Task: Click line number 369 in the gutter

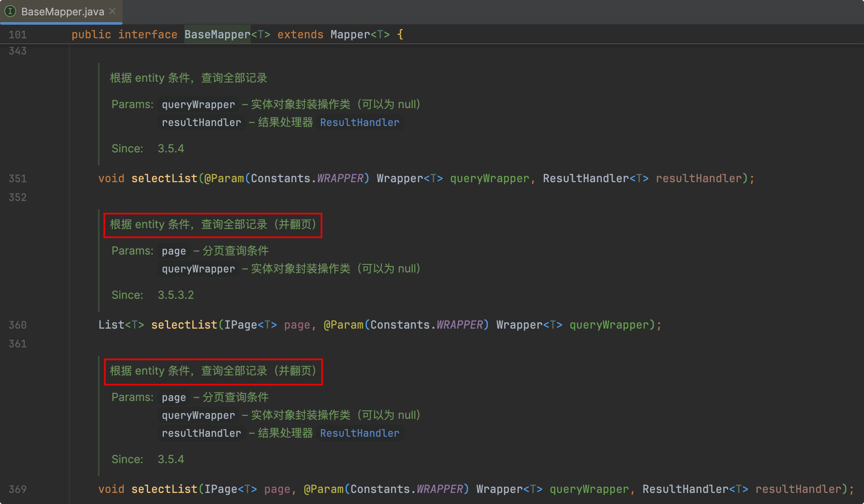Action: [17, 490]
